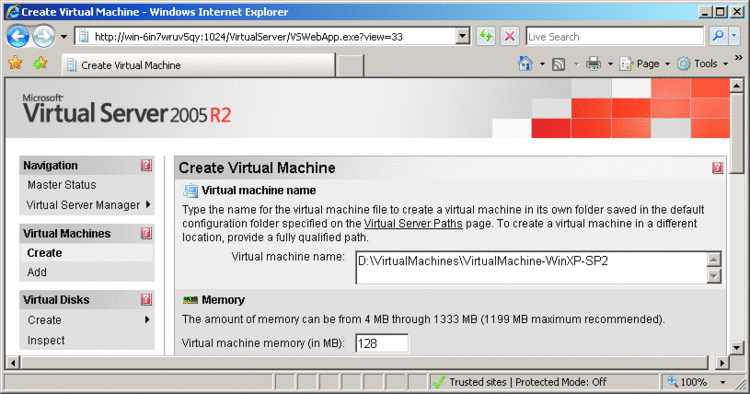
Task: Click the Internet Explorer title bar icon
Action: (12, 11)
